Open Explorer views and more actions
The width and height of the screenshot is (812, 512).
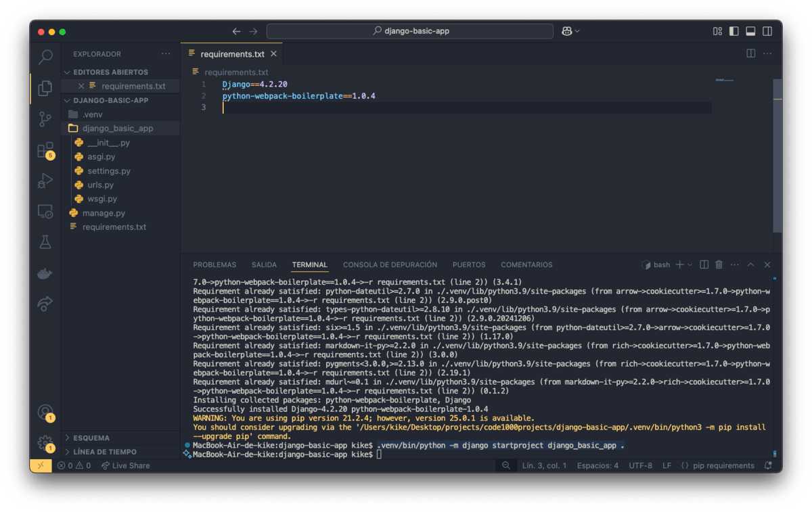166,53
